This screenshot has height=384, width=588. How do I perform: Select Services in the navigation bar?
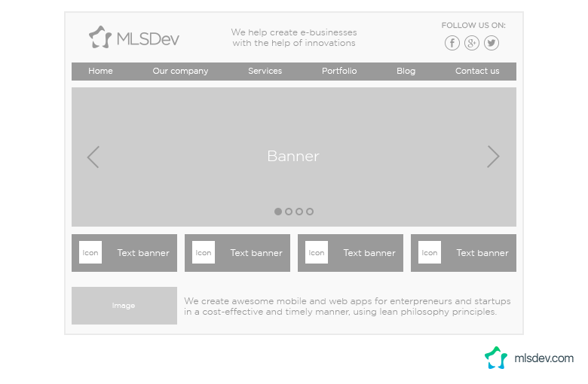(x=265, y=71)
